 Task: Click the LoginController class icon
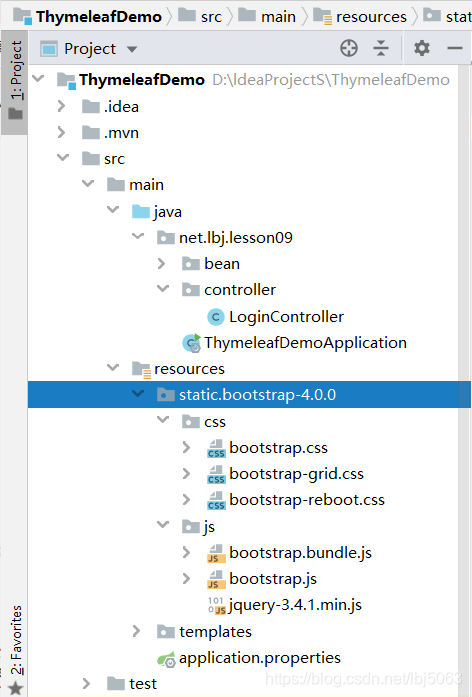click(x=216, y=317)
